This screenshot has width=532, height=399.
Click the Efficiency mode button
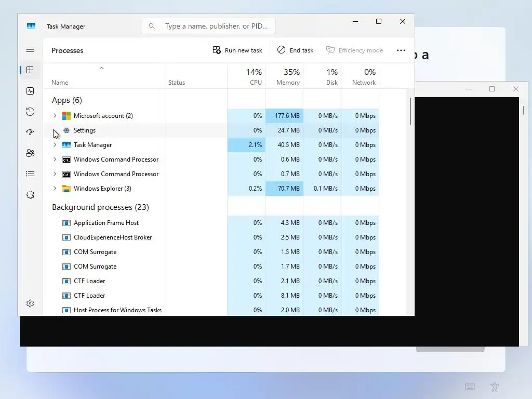(354, 50)
